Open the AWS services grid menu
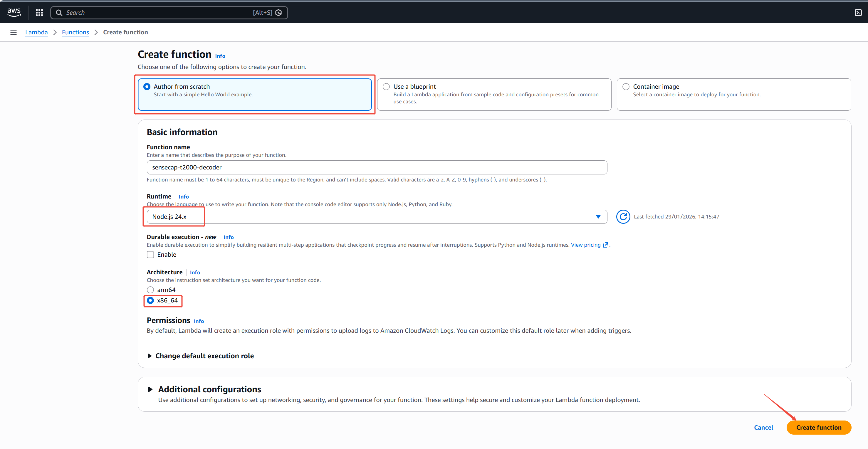The height and width of the screenshot is (449, 868). pos(39,12)
